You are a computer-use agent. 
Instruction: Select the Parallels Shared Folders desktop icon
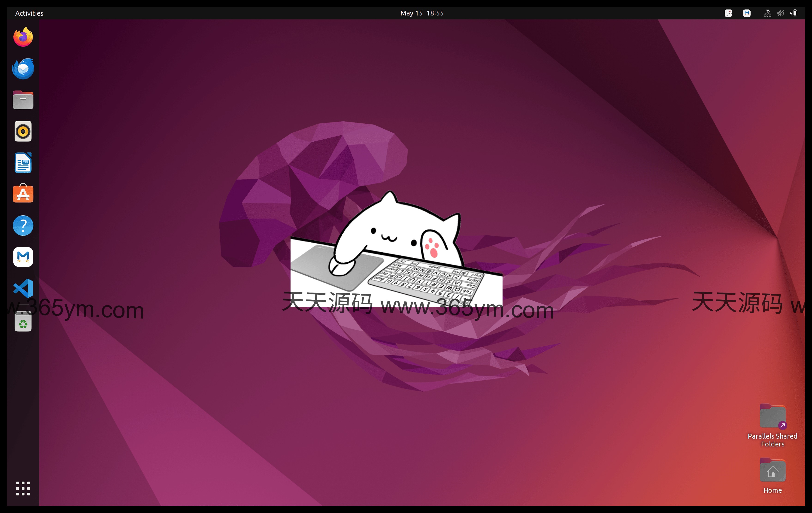pos(773,426)
